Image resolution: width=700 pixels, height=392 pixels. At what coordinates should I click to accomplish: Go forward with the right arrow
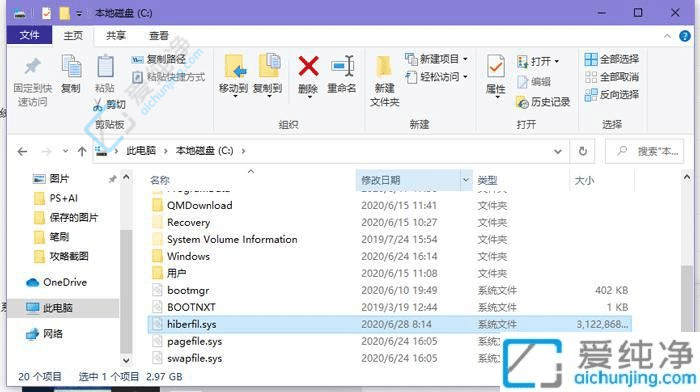click(46, 152)
